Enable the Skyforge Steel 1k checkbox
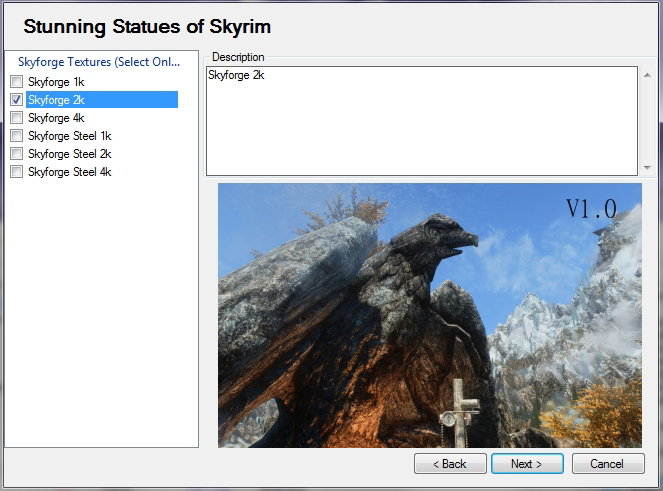 click(16, 136)
